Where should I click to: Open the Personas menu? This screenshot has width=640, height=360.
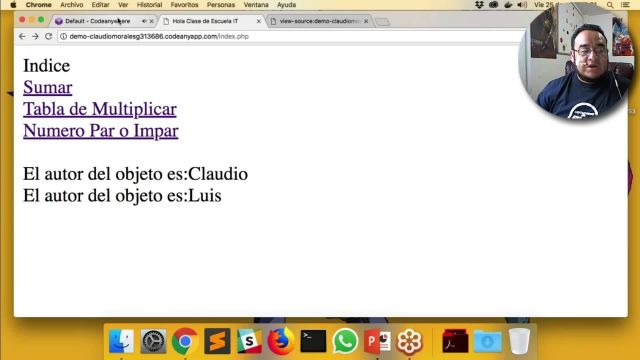coord(221,5)
